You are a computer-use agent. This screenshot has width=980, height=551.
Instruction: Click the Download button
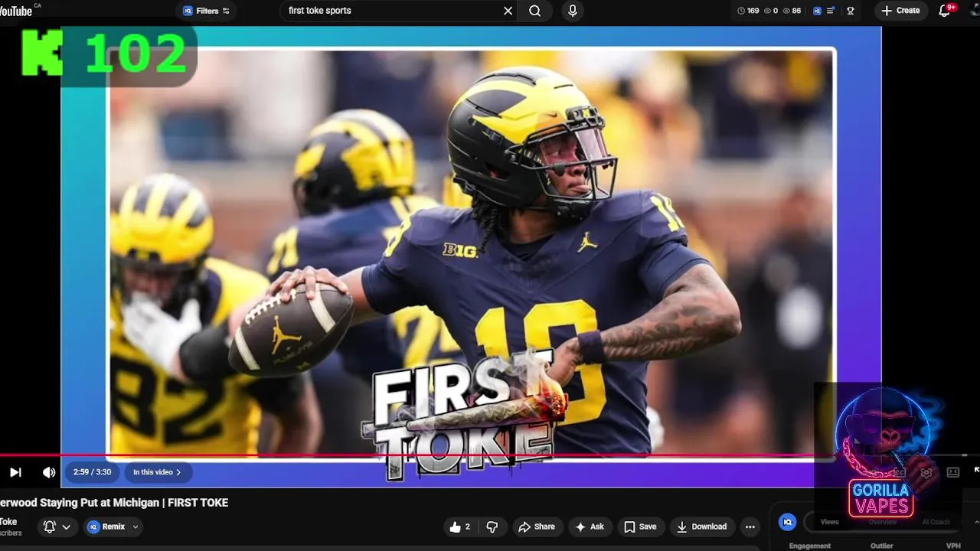coord(703,527)
